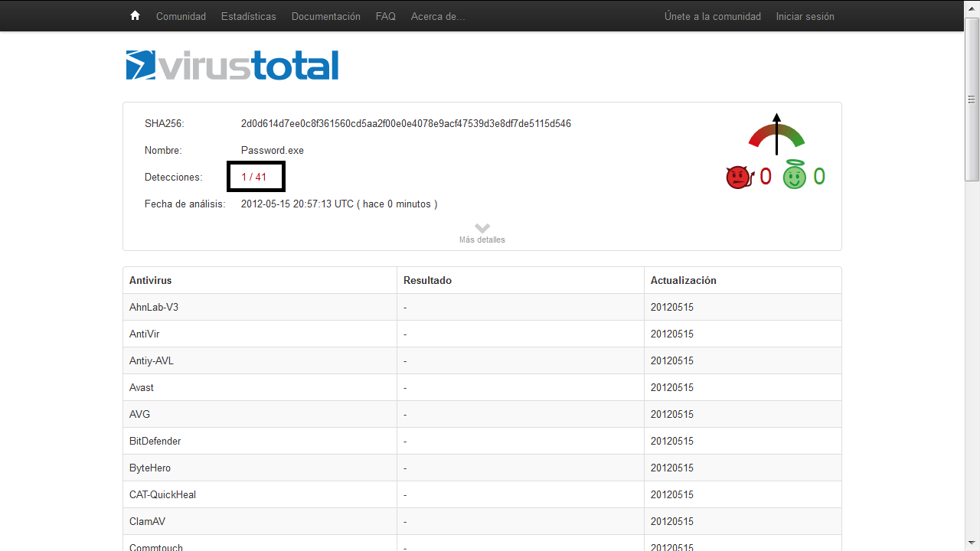Click the Avast row name
Screen dimensions: 980x551
(142, 387)
